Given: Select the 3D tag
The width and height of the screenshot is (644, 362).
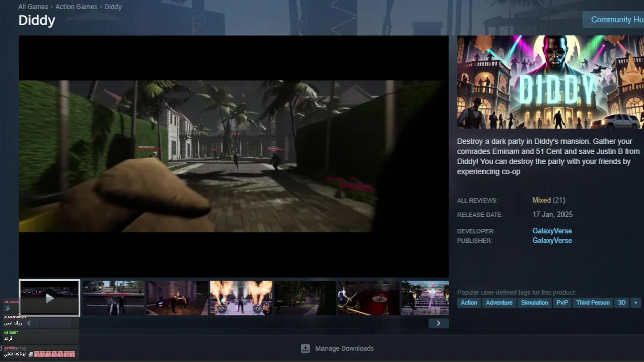Looking at the screenshot, I should point(622,303).
